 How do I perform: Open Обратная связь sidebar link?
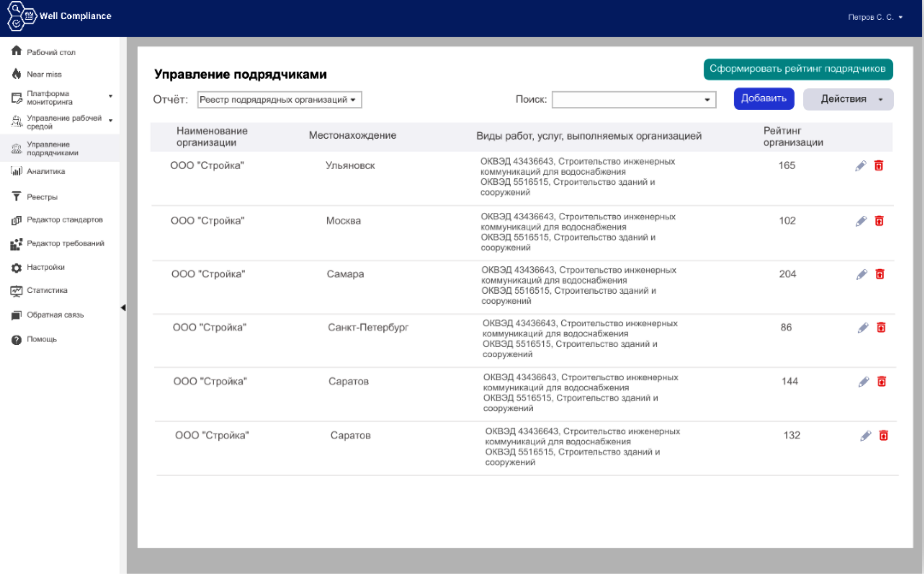[55, 315]
